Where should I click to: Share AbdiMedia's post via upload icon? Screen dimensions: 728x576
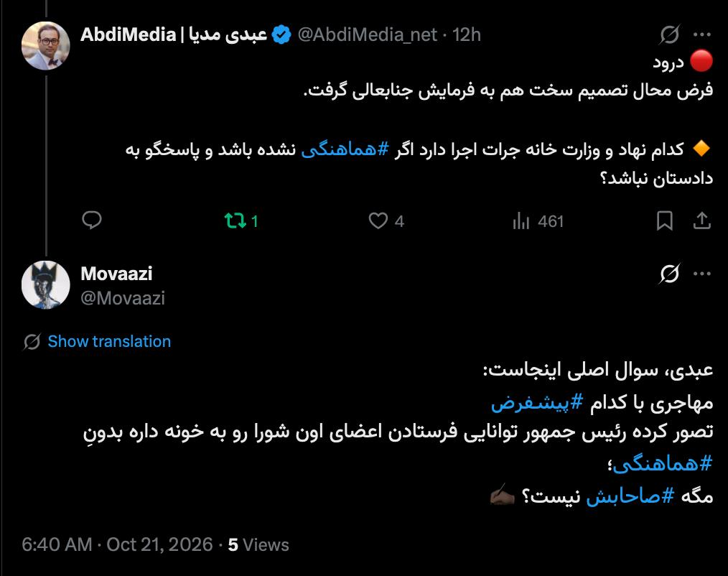[702, 220]
